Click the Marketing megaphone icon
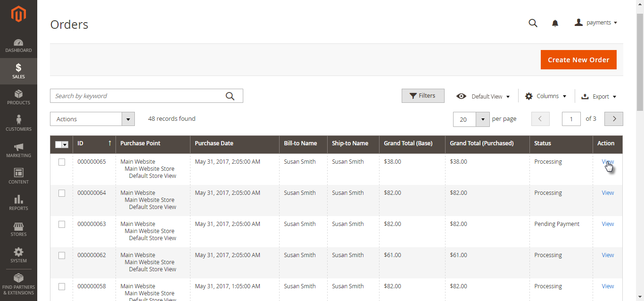This screenshot has width=644, height=301. coord(18,149)
